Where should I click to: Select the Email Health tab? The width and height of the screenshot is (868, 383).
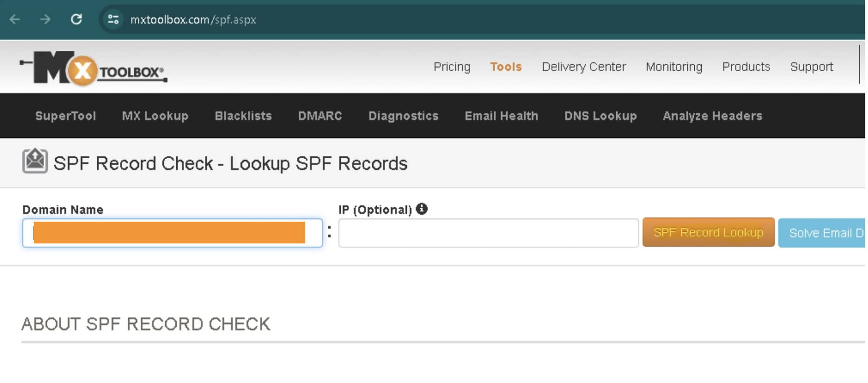click(502, 116)
